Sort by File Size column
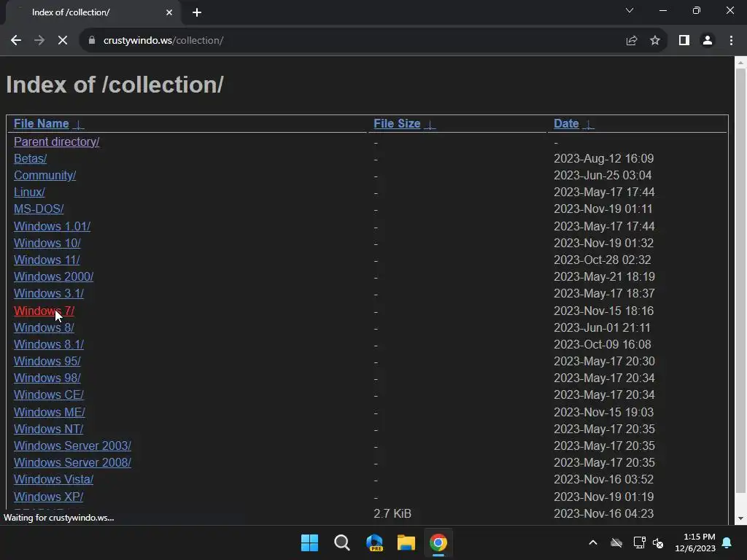 tap(397, 124)
